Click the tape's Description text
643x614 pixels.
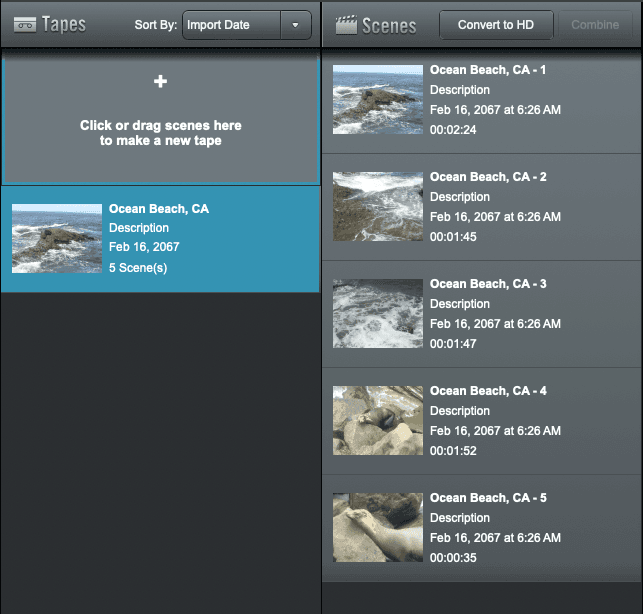point(139,228)
